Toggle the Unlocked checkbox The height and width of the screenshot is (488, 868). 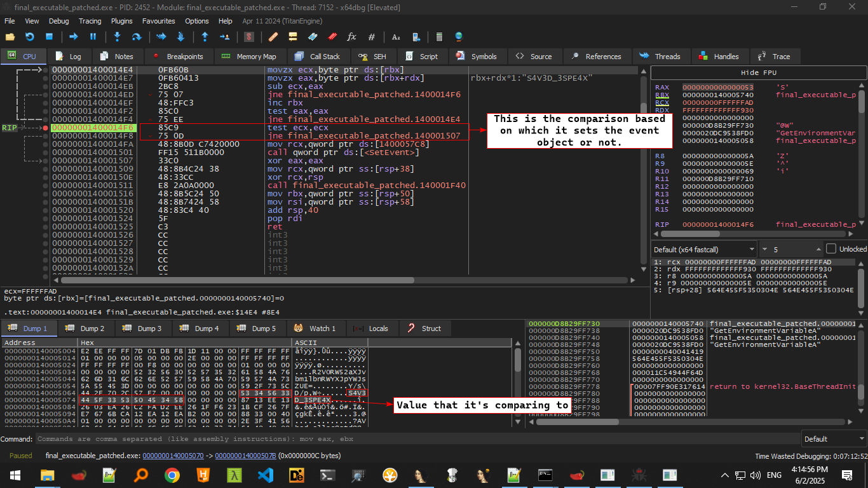click(x=831, y=249)
